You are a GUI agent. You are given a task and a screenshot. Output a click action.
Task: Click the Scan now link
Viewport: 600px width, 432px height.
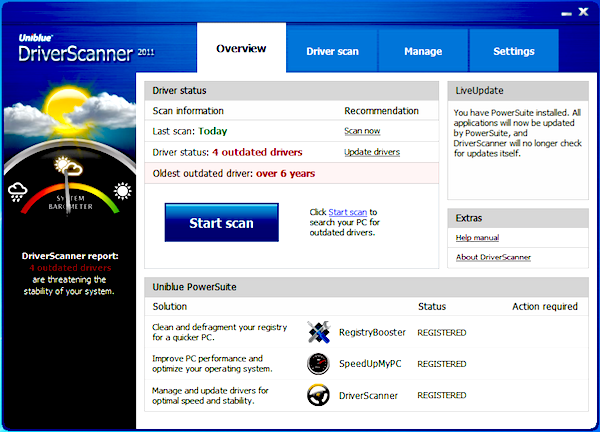362,131
